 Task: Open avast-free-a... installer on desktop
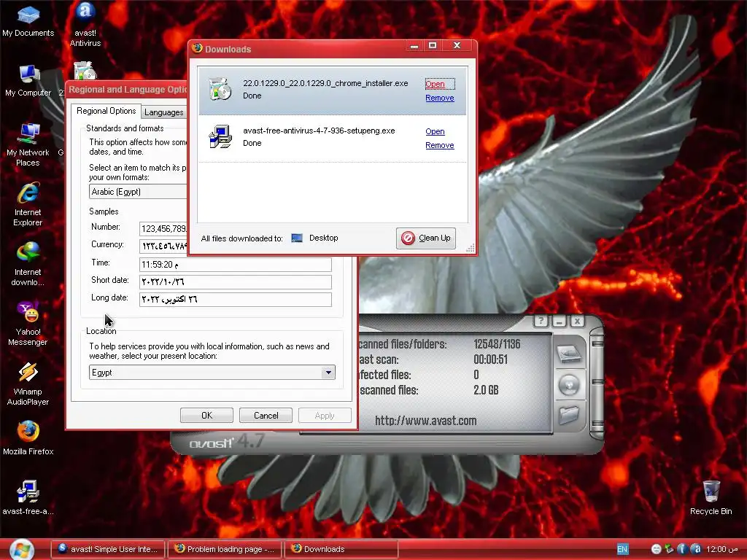28,497
